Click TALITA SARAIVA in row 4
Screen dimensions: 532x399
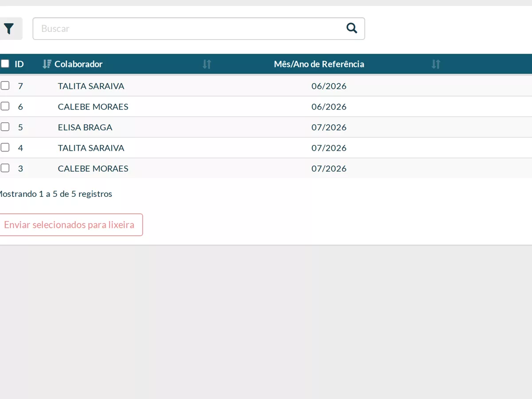[91, 148]
